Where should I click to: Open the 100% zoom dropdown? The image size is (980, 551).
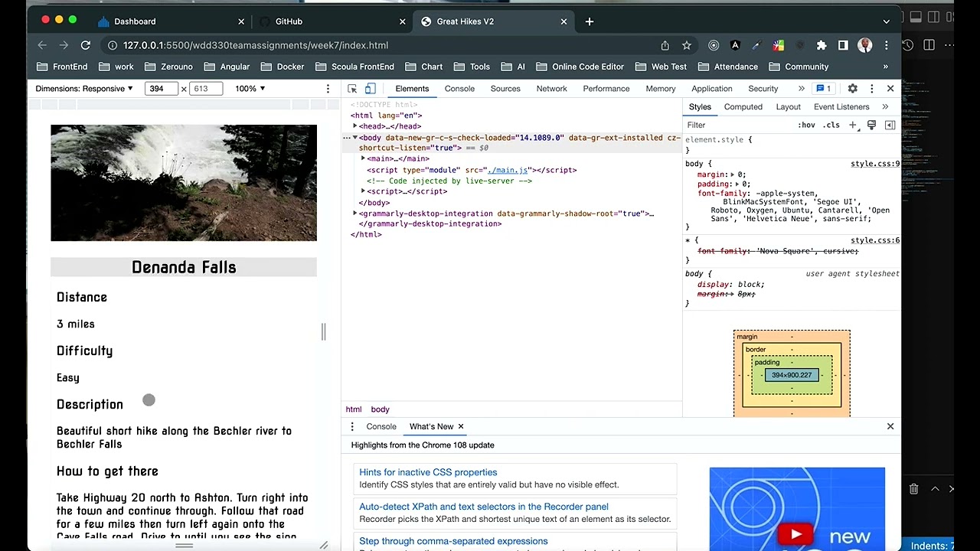coord(250,89)
